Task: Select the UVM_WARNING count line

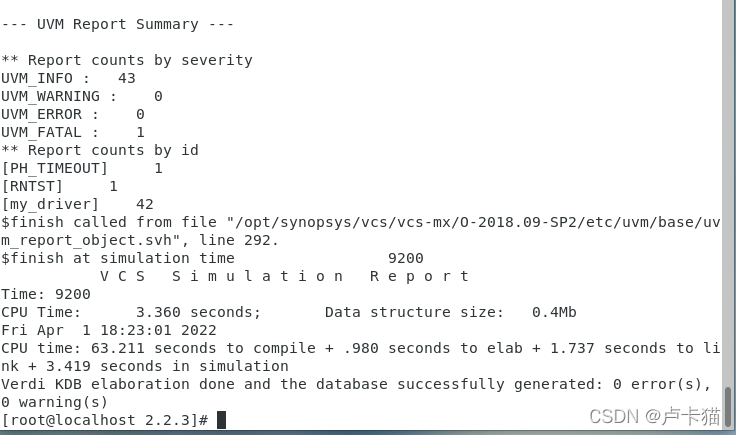Action: point(81,96)
